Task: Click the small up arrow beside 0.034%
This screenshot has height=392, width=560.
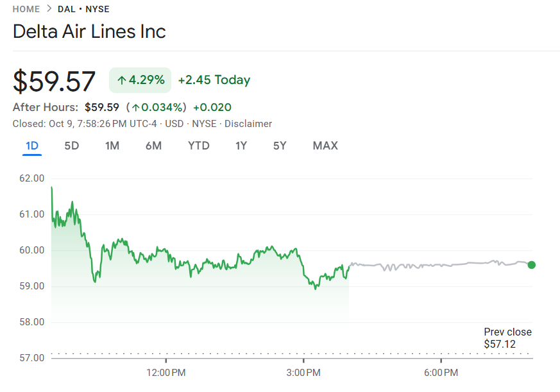Action: [x=135, y=107]
